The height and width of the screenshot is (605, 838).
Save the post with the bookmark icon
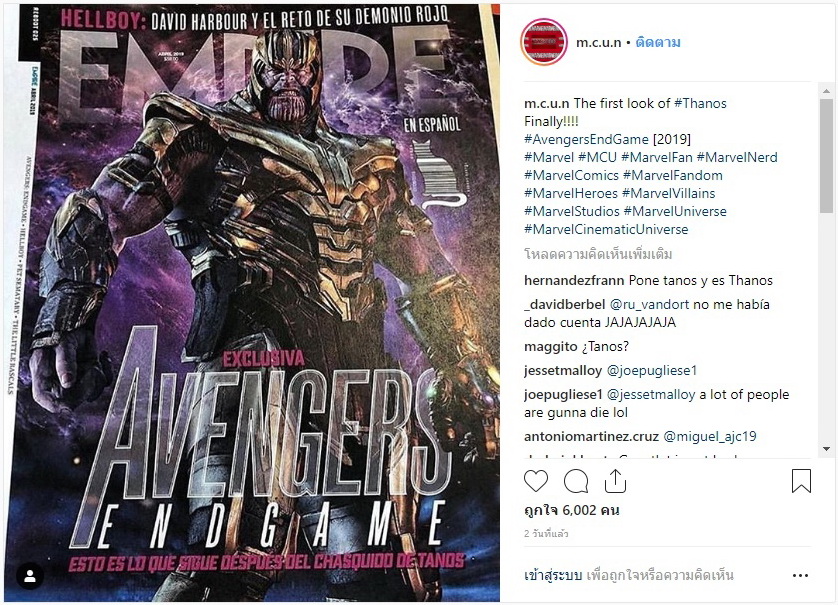coord(801,481)
